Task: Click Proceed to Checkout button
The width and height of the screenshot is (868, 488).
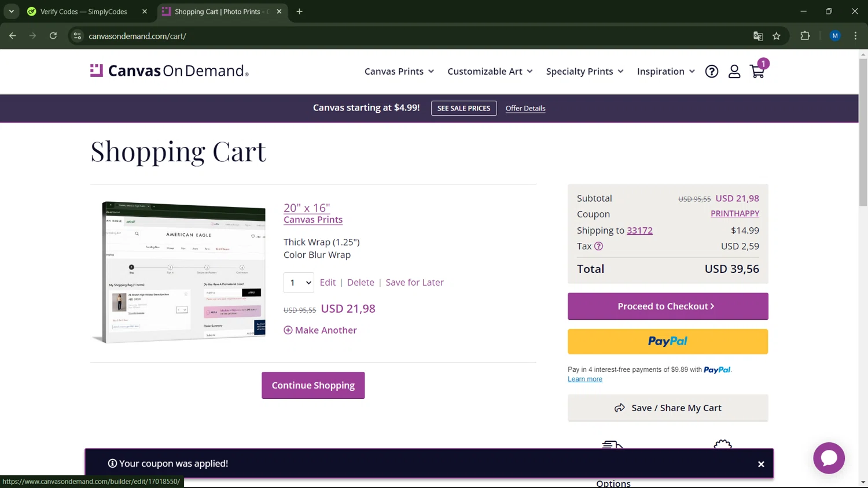Action: (x=667, y=306)
